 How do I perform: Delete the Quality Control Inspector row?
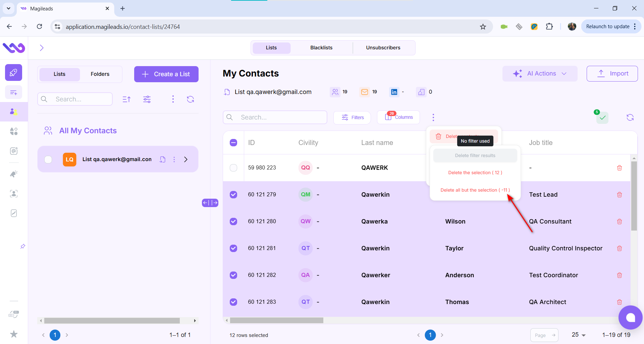(x=620, y=248)
